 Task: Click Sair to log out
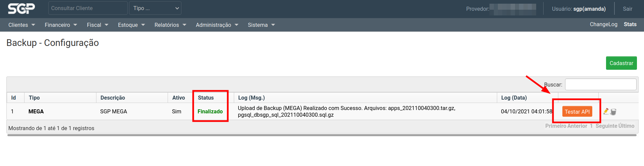[x=627, y=9]
